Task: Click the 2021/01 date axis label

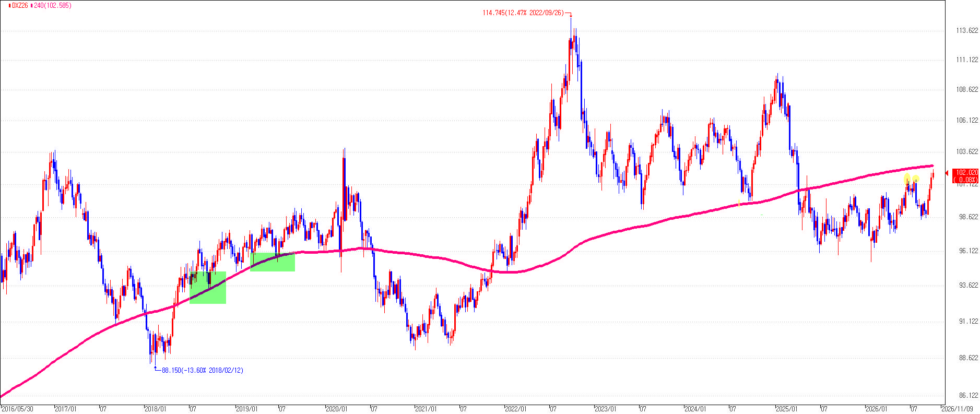Action: click(x=426, y=409)
